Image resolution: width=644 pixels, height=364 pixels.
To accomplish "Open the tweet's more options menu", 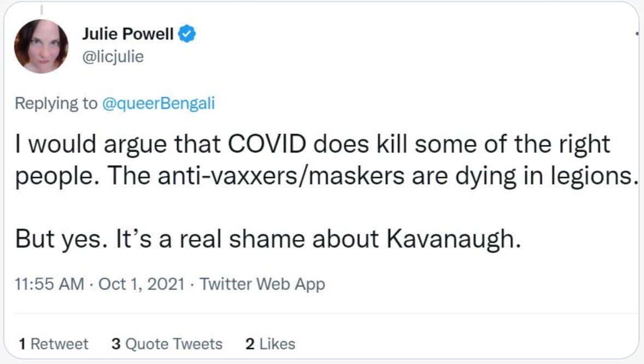I will (637, 34).
